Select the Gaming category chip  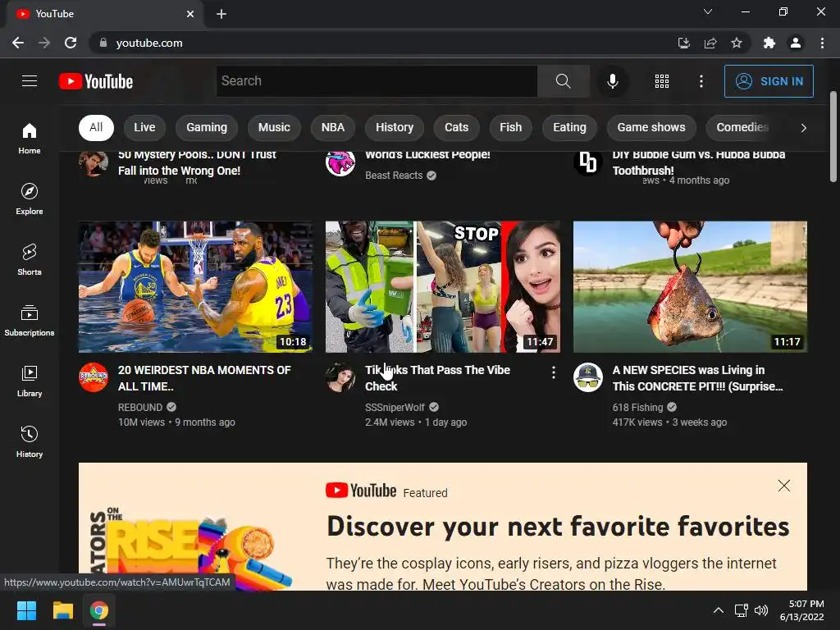point(207,127)
